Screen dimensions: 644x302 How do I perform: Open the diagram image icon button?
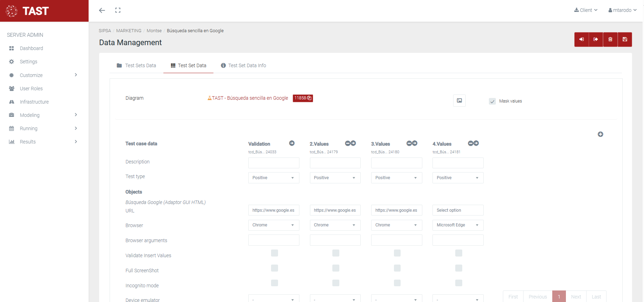coord(459,101)
